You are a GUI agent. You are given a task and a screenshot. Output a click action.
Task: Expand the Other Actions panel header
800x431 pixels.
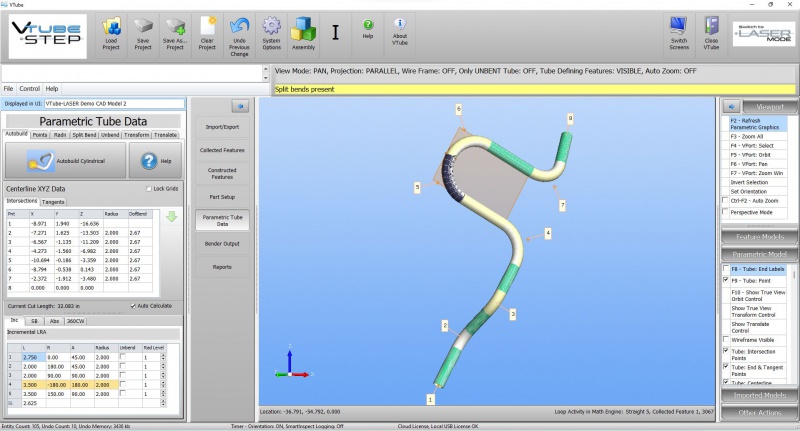pos(759,412)
